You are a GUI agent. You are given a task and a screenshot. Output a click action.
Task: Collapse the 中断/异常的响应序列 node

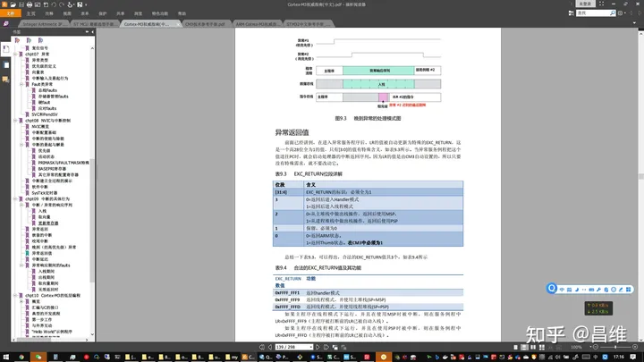pos(21,205)
